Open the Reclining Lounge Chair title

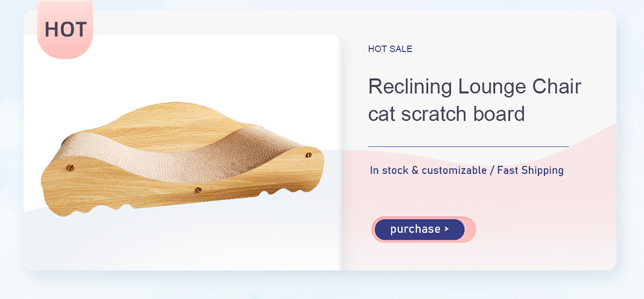point(474,86)
